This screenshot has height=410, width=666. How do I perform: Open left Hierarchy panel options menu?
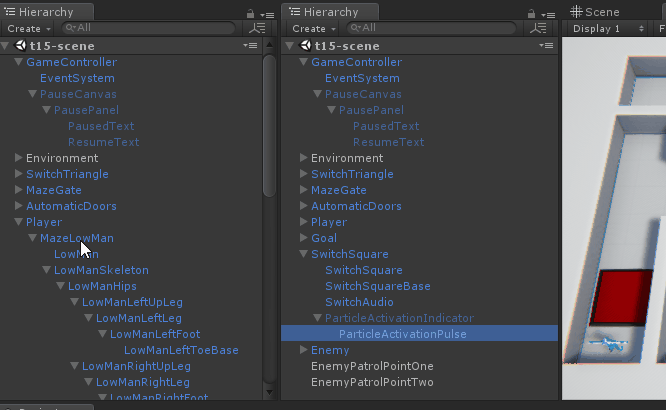click(267, 15)
